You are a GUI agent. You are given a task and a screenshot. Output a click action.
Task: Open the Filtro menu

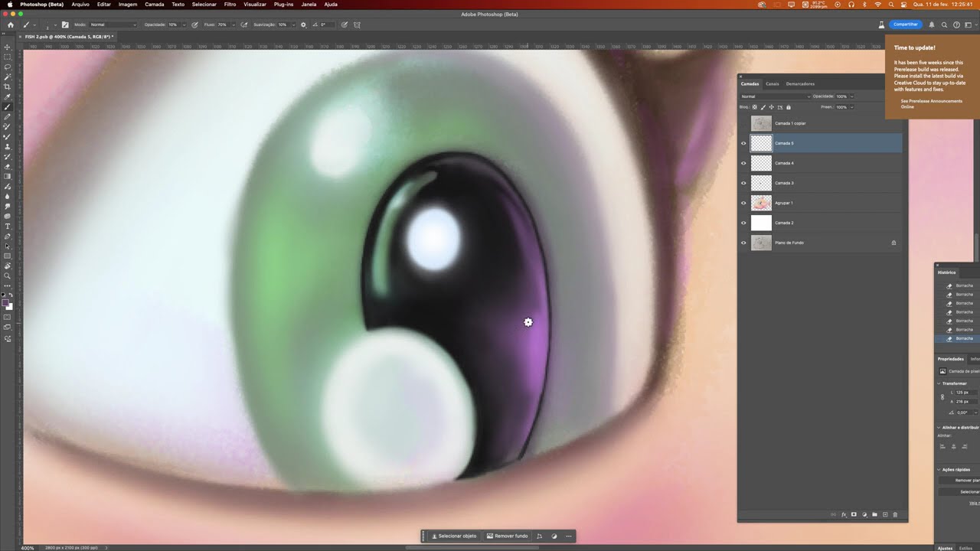pyautogui.click(x=230, y=4)
